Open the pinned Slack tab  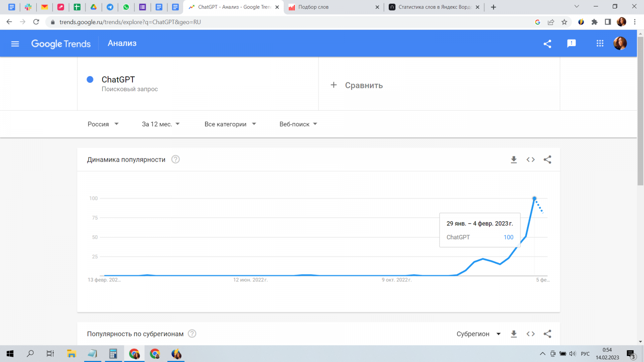coord(28,7)
